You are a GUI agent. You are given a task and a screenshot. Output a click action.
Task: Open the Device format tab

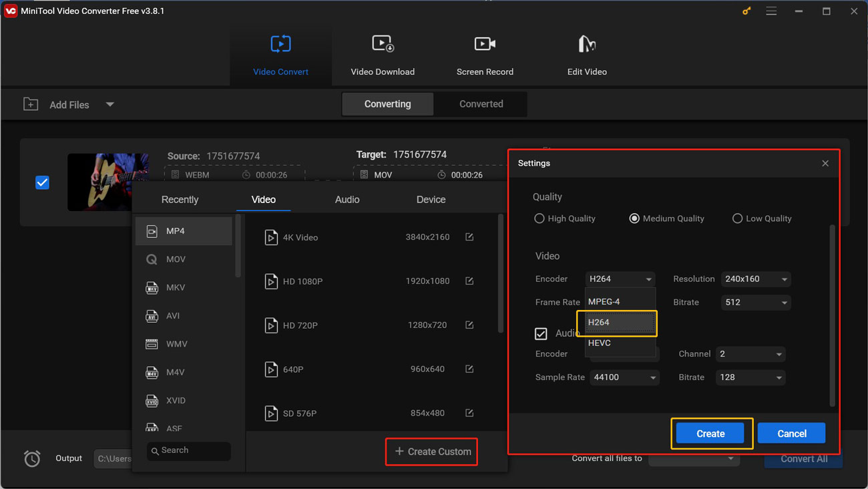coord(431,200)
